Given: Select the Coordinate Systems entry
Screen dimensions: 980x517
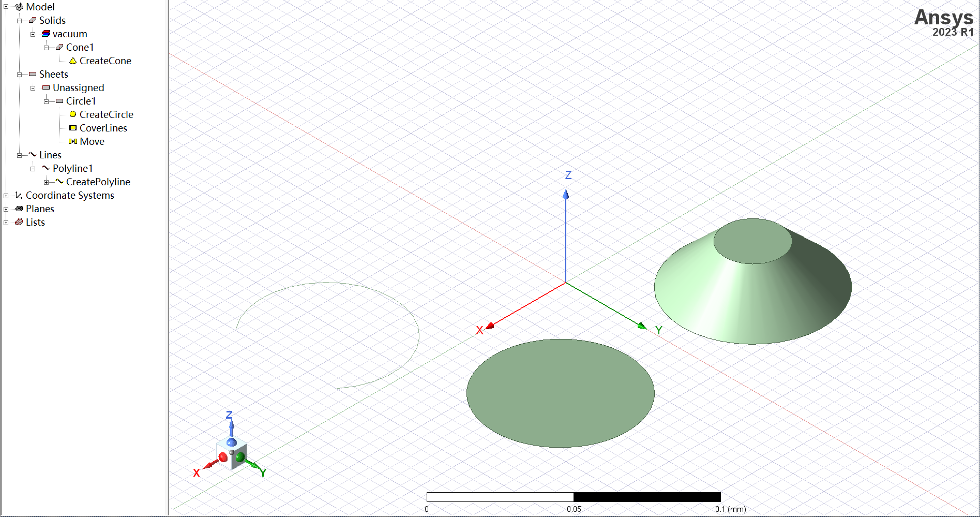Looking at the screenshot, I should (70, 195).
